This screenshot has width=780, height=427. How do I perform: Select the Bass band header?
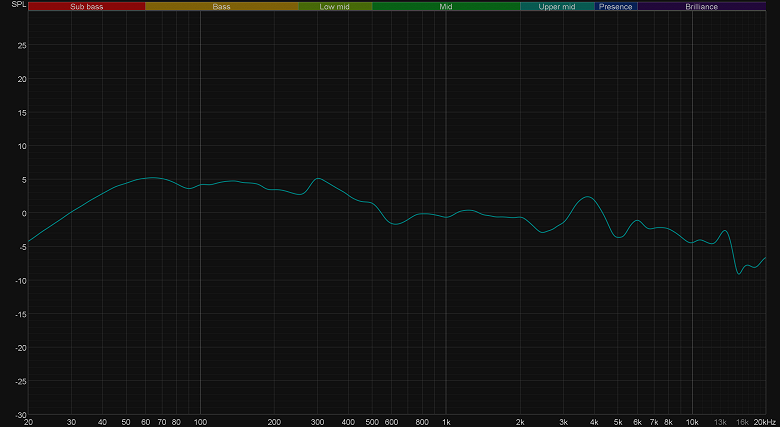point(221,6)
